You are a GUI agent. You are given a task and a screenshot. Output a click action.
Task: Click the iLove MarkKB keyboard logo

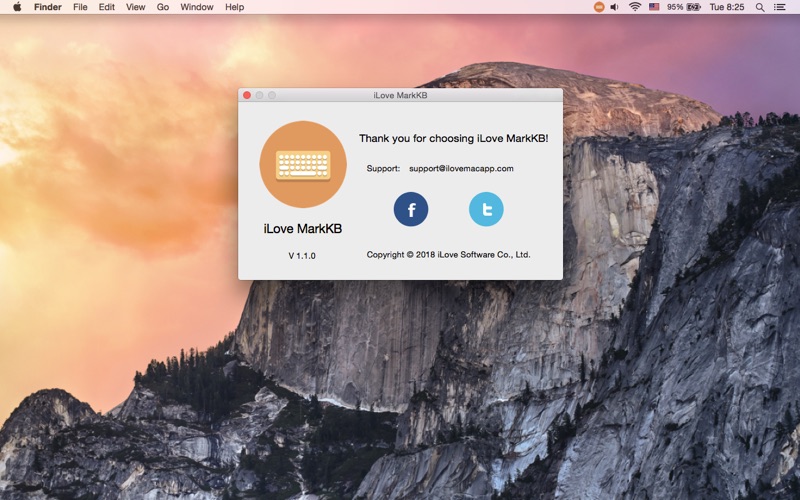point(303,164)
